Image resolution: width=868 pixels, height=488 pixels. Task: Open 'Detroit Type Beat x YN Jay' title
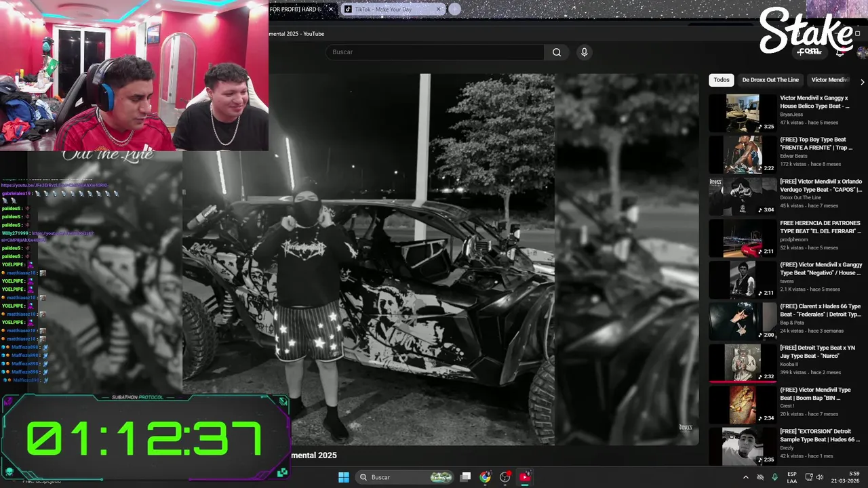pyautogui.click(x=817, y=352)
